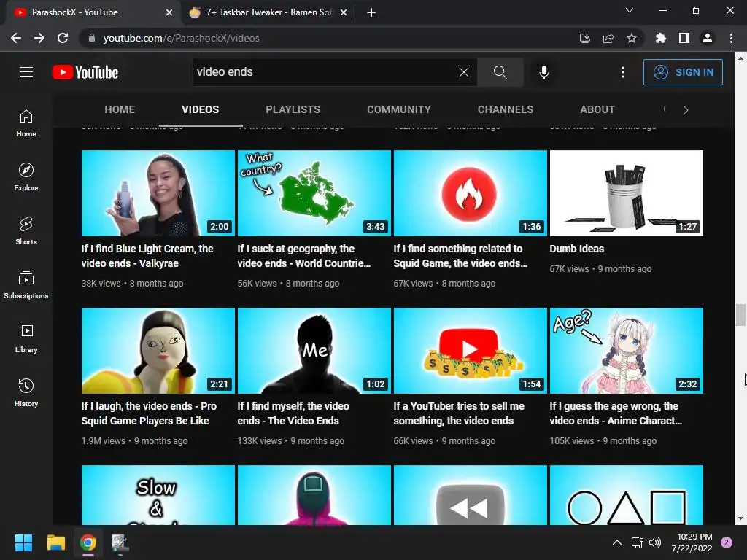Open the Chrome tab search dropdown
Screen dimensions: 747x560
[630, 10]
